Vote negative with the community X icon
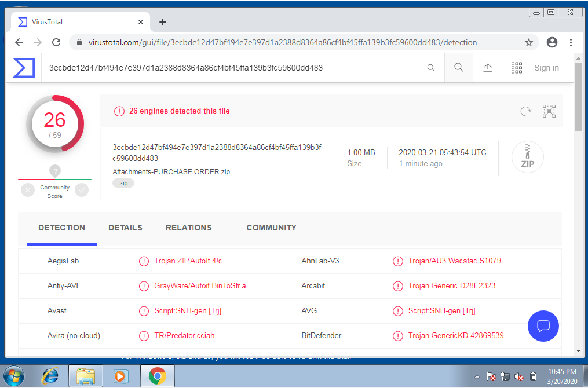 click(28, 191)
